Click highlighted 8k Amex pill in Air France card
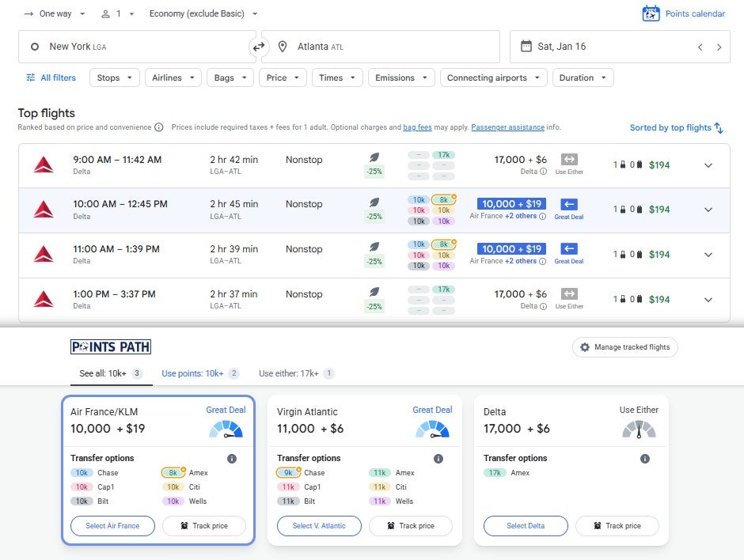744x560 pixels. pyautogui.click(x=173, y=473)
